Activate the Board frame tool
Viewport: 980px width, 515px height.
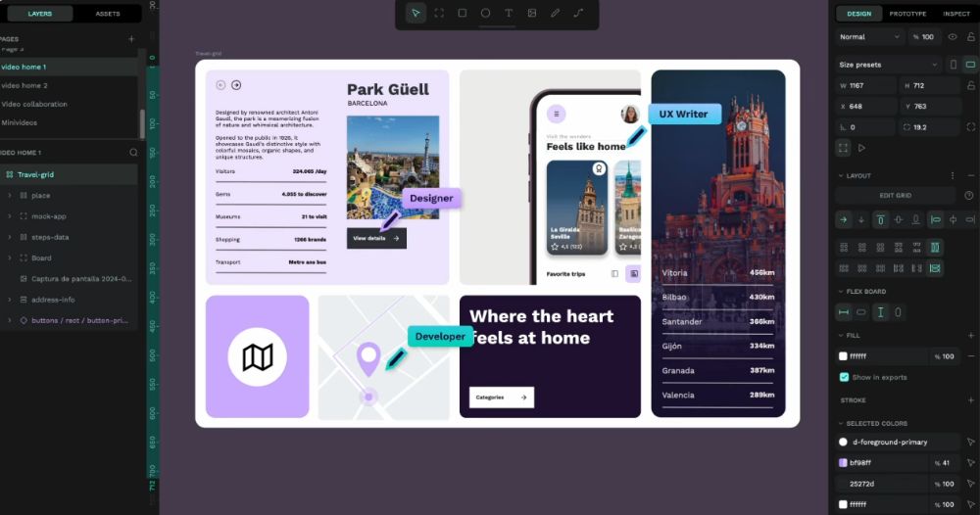tap(438, 14)
